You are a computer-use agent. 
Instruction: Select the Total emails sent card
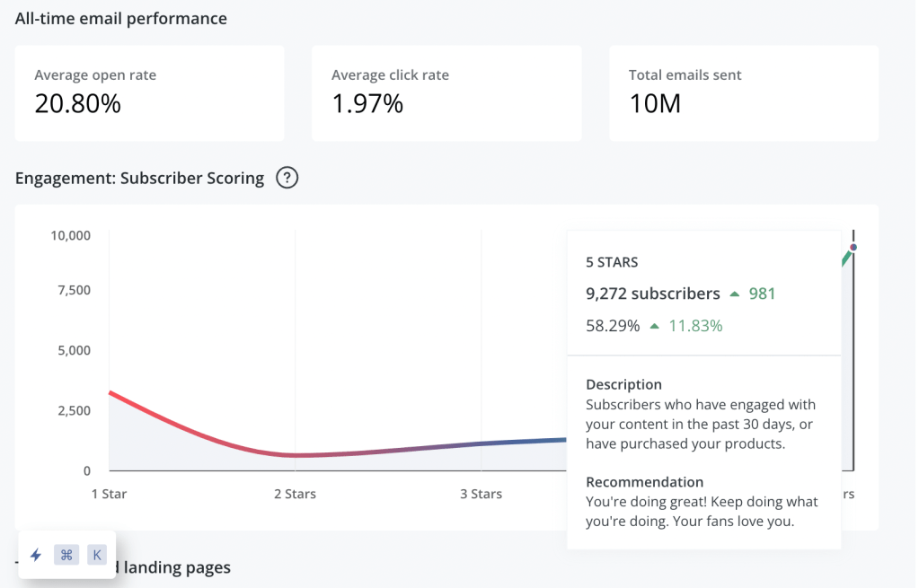point(743,93)
